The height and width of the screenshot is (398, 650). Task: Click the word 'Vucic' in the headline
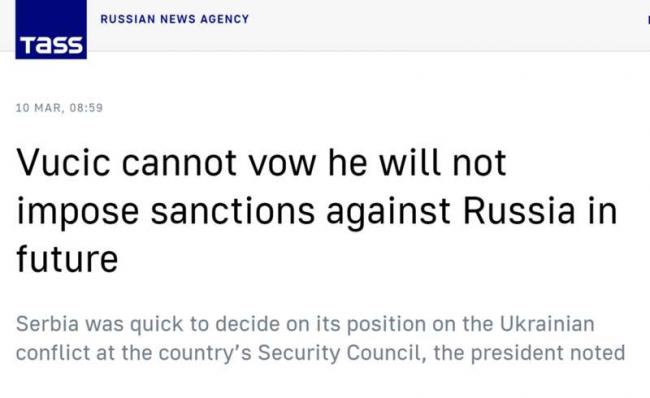pyautogui.click(x=63, y=163)
